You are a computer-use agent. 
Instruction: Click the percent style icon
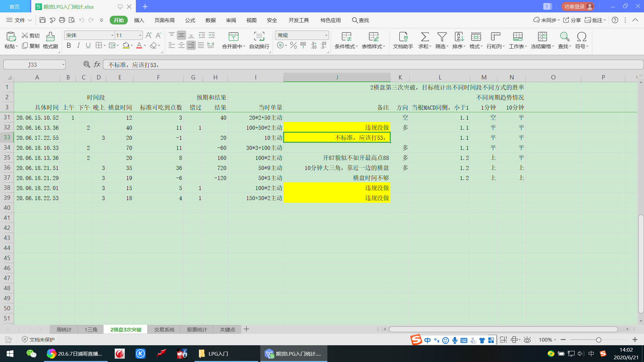point(293,45)
